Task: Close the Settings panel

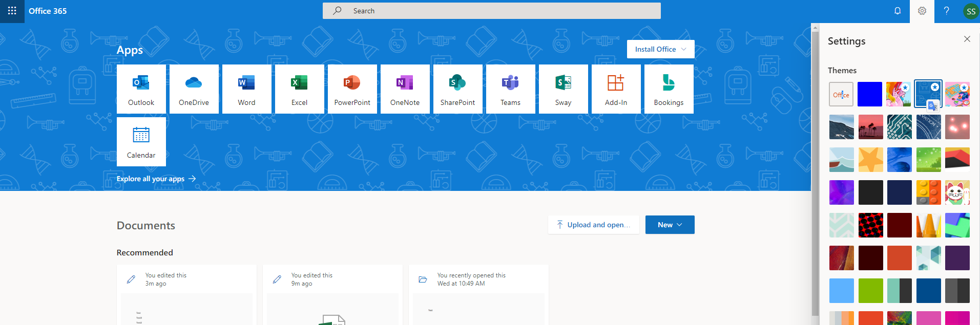Action: click(x=967, y=39)
